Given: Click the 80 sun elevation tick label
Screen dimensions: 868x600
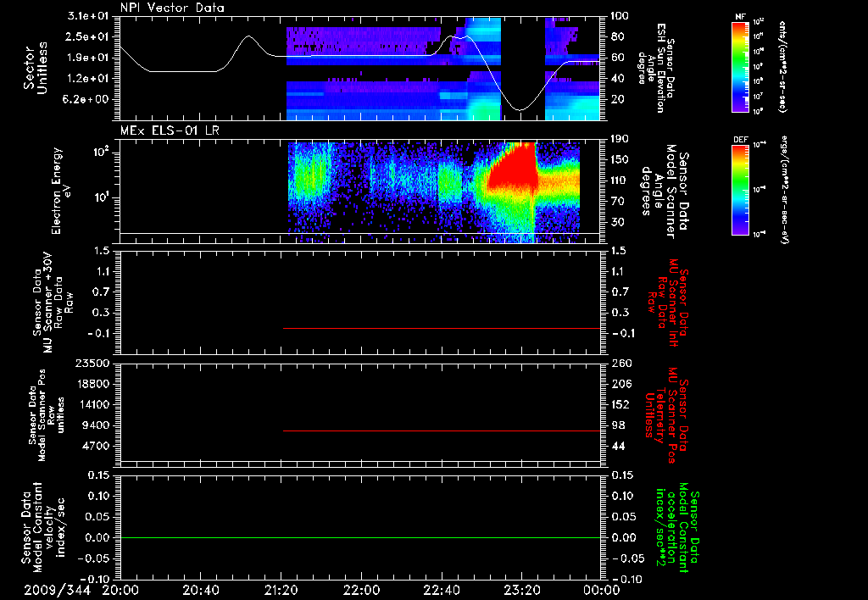Looking at the screenshot, I should [x=618, y=36].
